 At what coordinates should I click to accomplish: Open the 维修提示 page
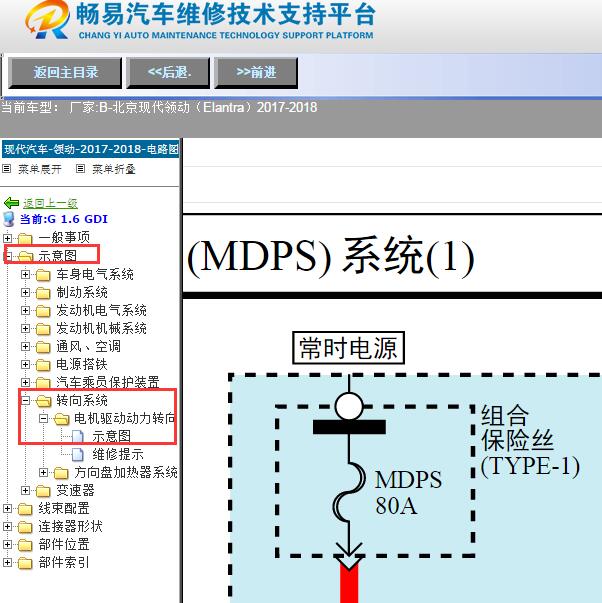tap(118, 454)
